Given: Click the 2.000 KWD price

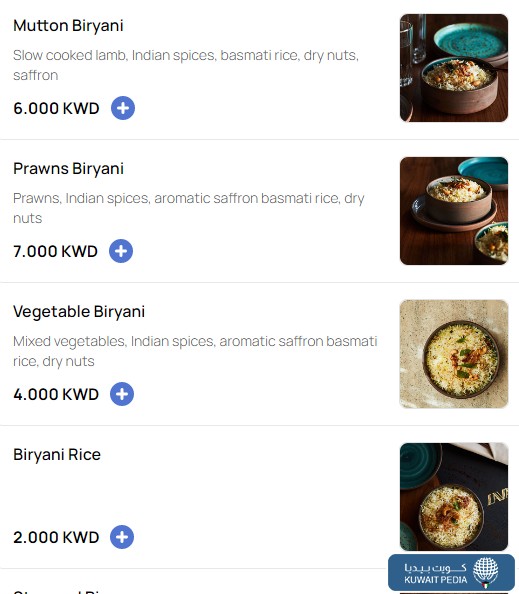Looking at the screenshot, I should click(56, 537).
